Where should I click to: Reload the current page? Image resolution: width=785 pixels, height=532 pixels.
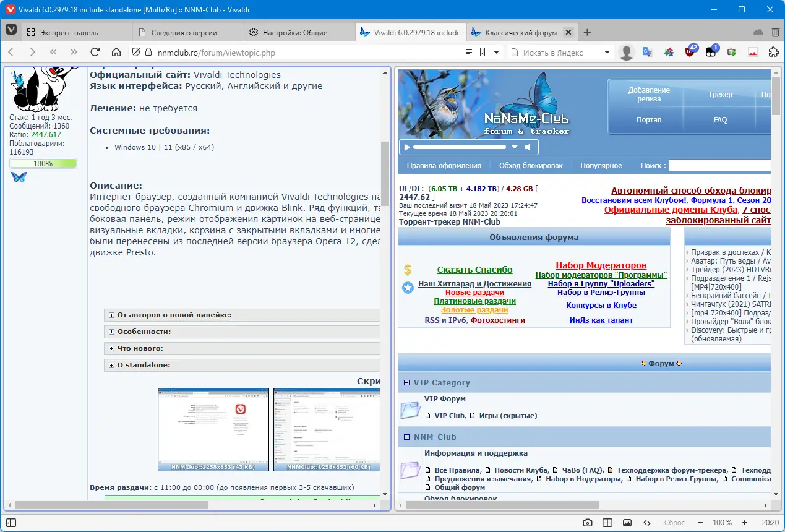point(95,53)
